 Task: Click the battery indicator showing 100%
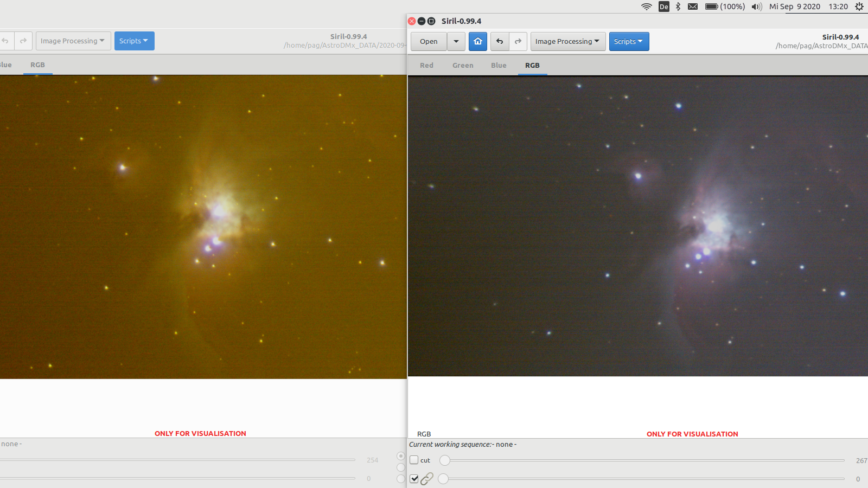(x=725, y=7)
